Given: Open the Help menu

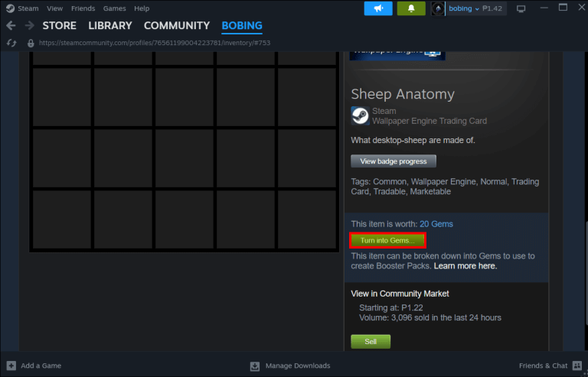Looking at the screenshot, I should (142, 8).
